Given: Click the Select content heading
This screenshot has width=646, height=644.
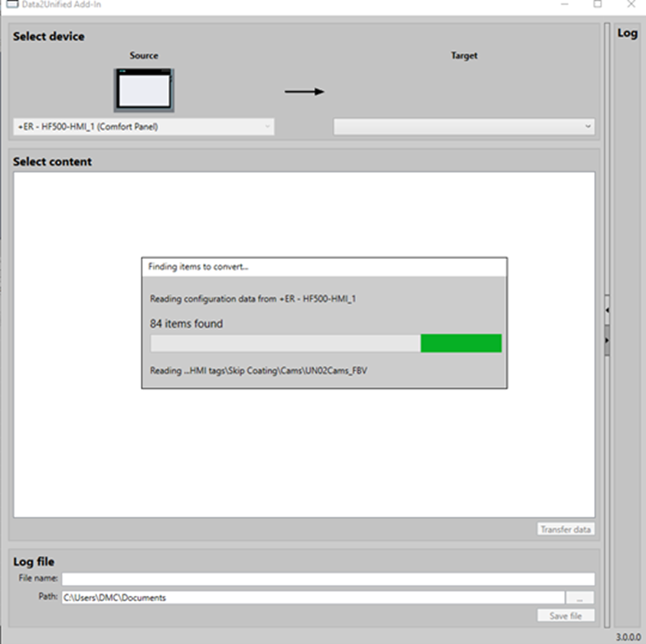Looking at the screenshot, I should [x=52, y=162].
